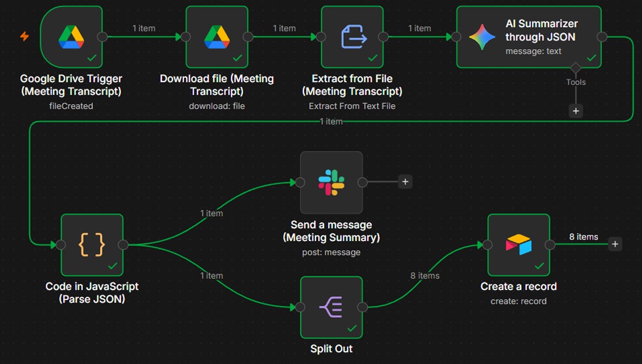642x364 pixels.
Task: Click the "post: message" subtitle
Action: pos(331,252)
